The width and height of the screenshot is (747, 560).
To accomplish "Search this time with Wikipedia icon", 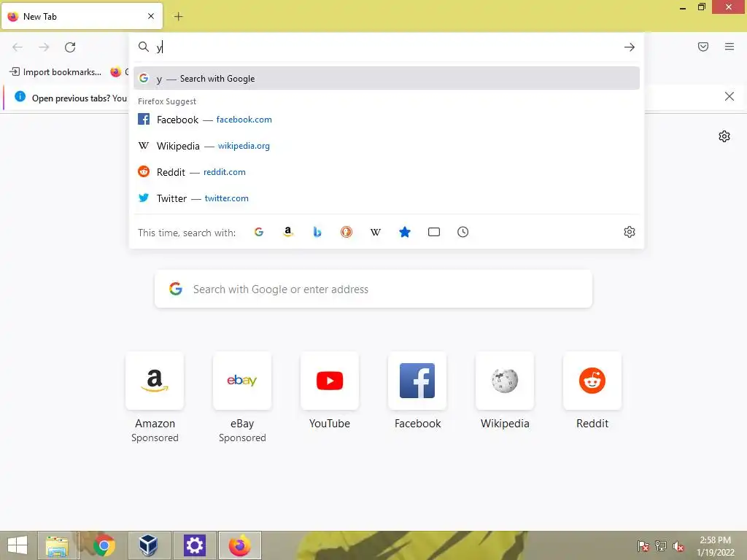I will pos(376,232).
